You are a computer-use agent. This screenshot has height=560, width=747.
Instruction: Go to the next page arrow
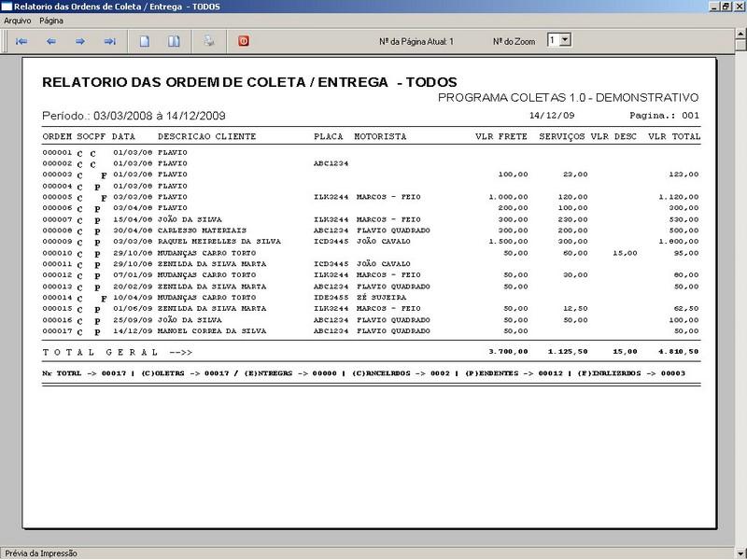[x=80, y=41]
